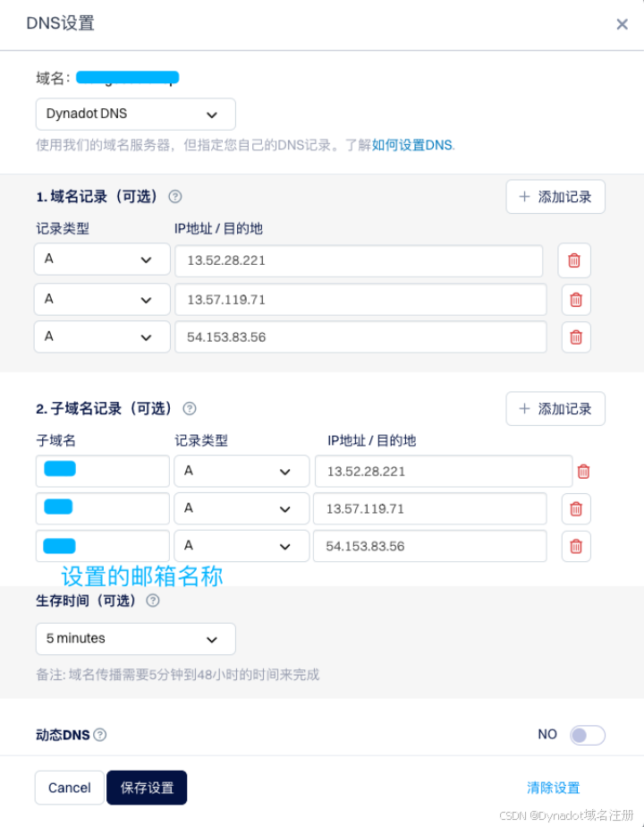Close the DNS设置 dialog with the X
This screenshot has height=827, width=644.
tap(622, 24)
